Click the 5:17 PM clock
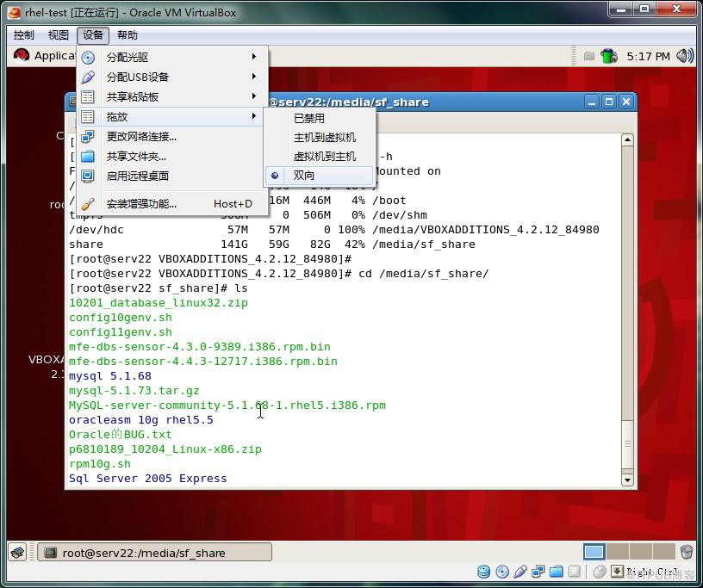Image resolution: width=703 pixels, height=588 pixels. (x=649, y=57)
